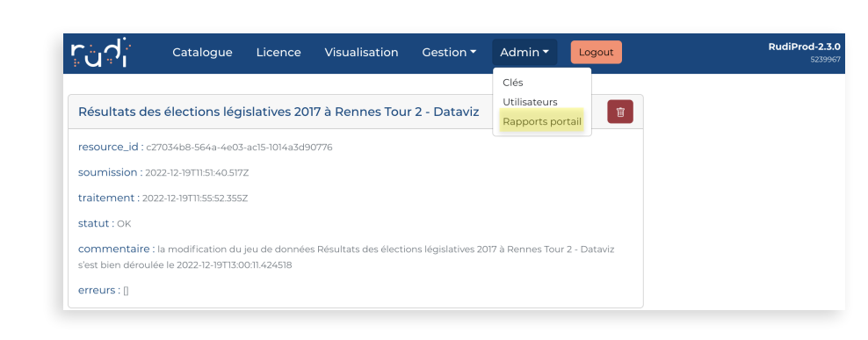This screenshot has width=868, height=340.
Task: Click the build number 5239967
Action: click(x=825, y=60)
